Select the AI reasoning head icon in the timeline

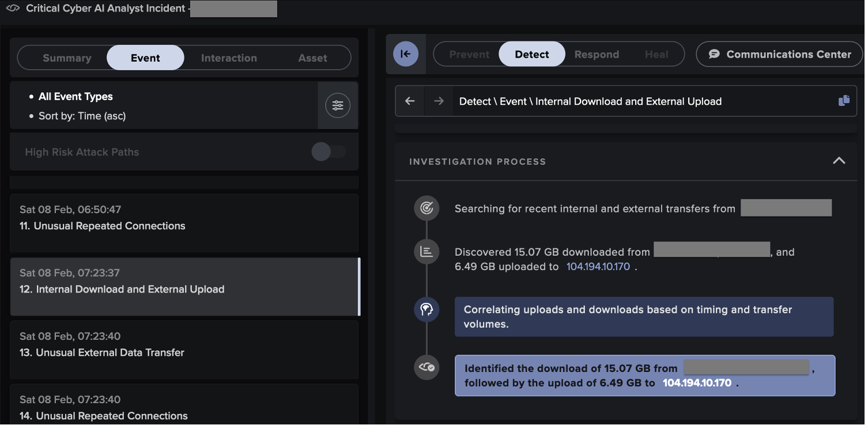tap(427, 309)
